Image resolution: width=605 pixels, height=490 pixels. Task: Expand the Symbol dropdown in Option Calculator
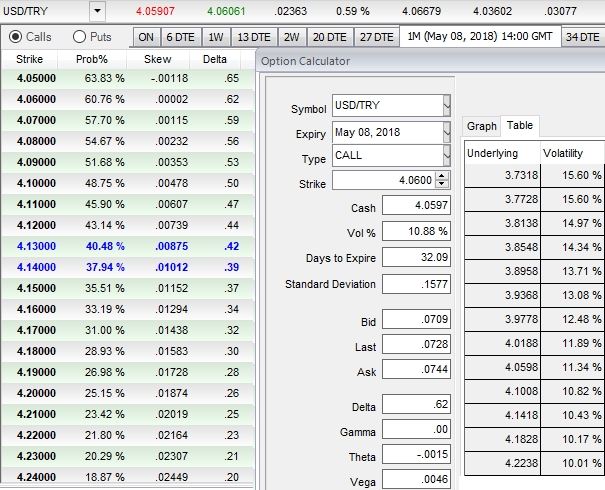click(446, 107)
